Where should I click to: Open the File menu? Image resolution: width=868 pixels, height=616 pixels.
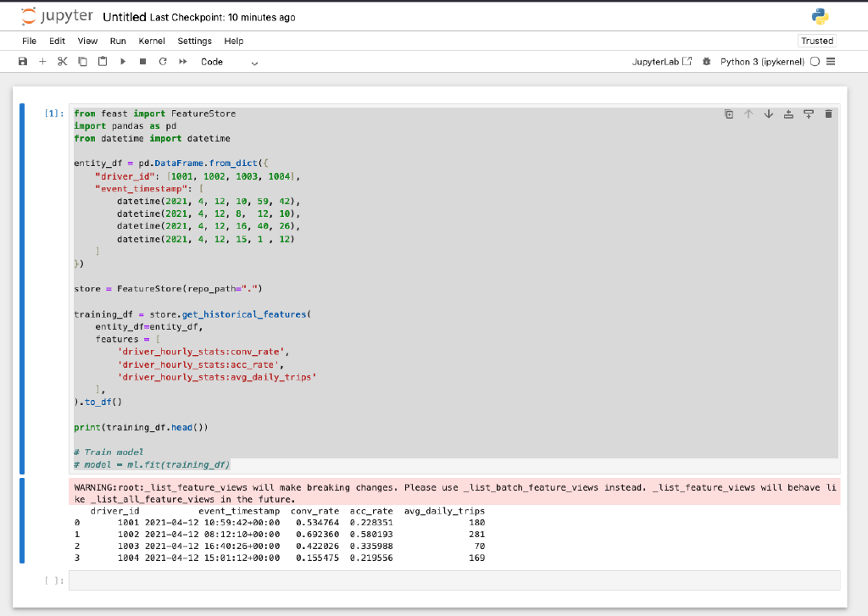pos(30,41)
